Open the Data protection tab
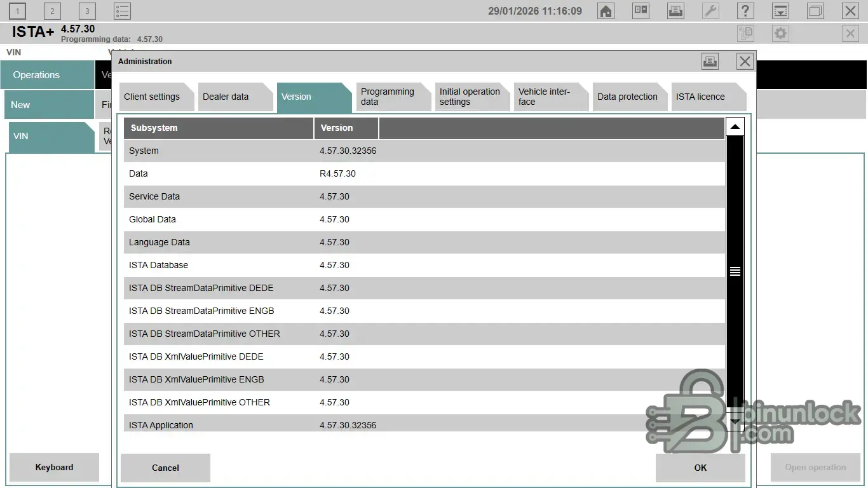This screenshot has height=488, width=868. coord(629,97)
